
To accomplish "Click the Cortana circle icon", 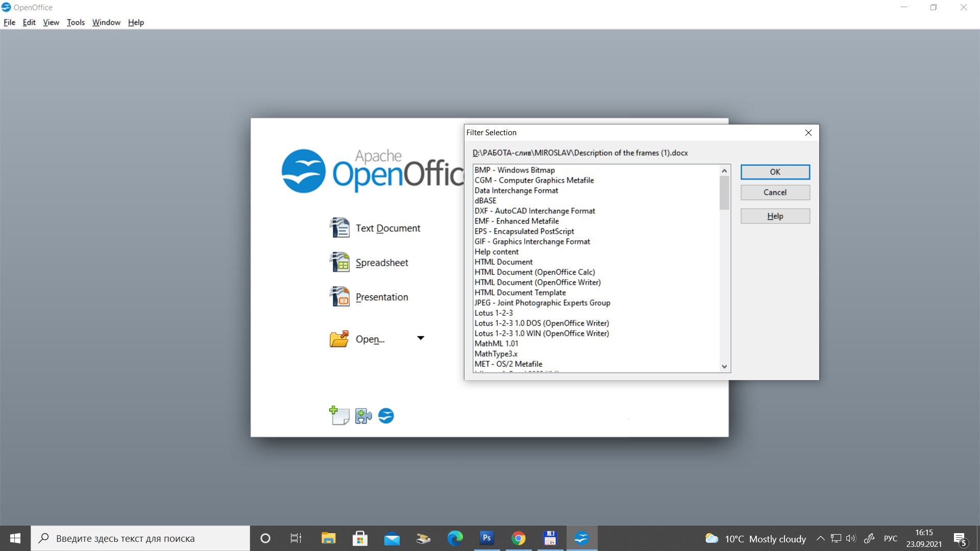I will (x=265, y=538).
